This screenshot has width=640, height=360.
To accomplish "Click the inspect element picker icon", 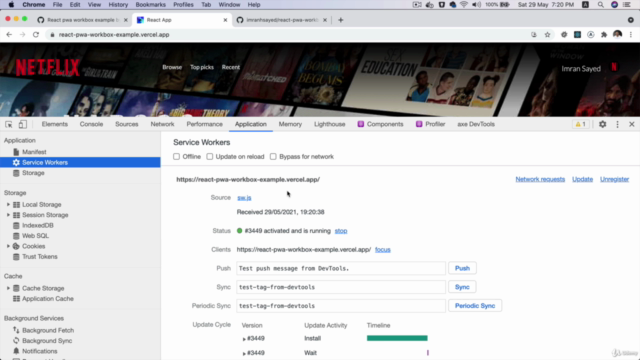I will 9,124.
